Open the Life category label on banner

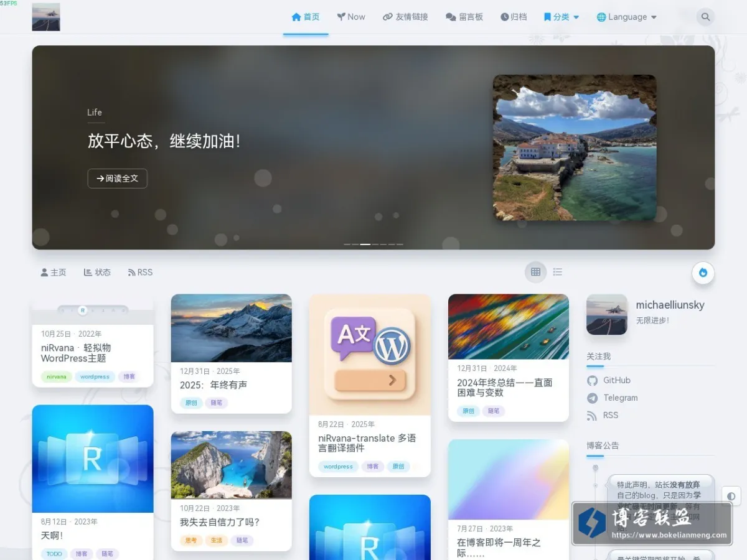(x=95, y=113)
